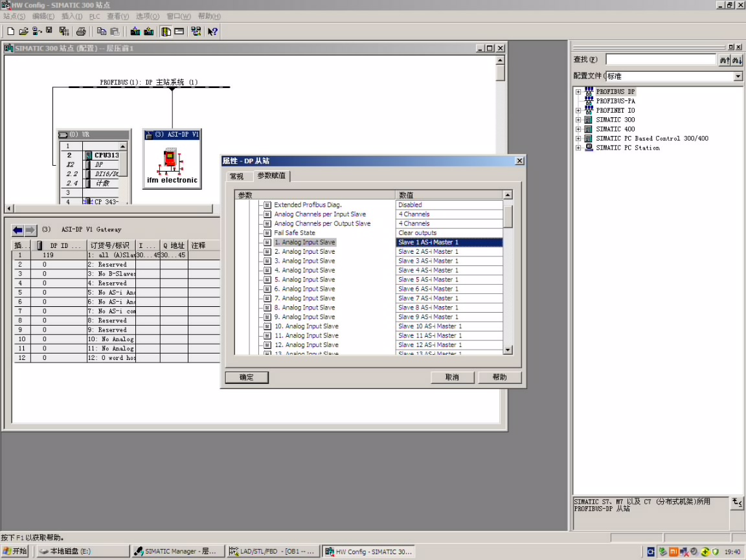The image size is (746, 560).
Task: Click the Download to Module toolbar icon
Action: click(135, 32)
